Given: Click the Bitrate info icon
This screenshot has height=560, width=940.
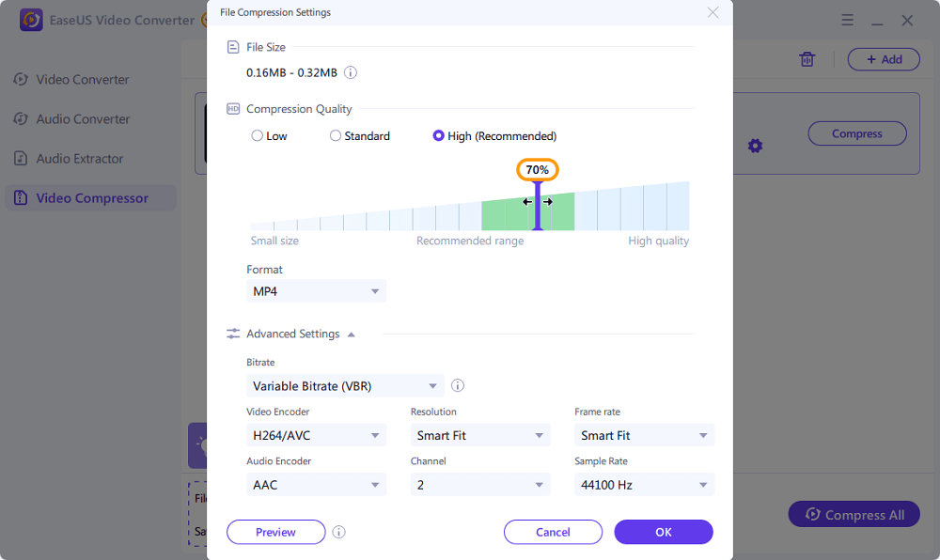Looking at the screenshot, I should click(458, 385).
